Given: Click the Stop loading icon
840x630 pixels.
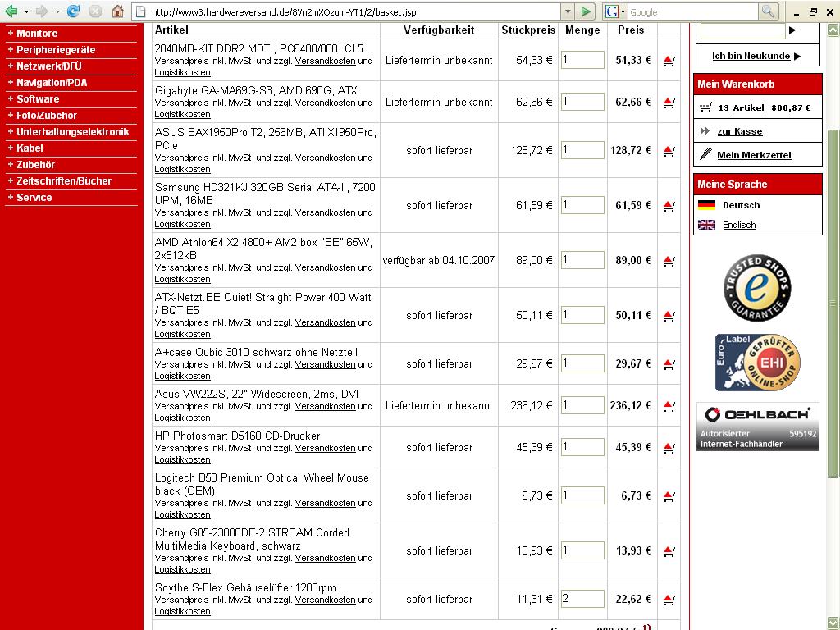Looking at the screenshot, I should coord(95,11).
